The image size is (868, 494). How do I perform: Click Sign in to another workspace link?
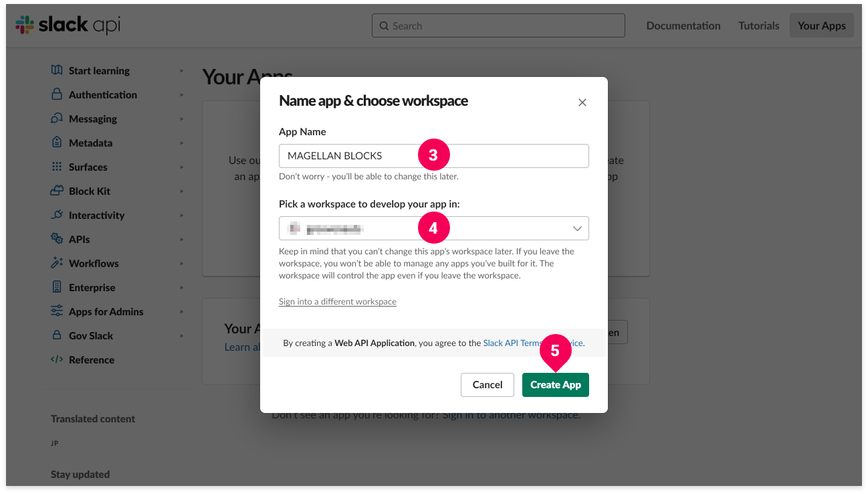(x=510, y=415)
